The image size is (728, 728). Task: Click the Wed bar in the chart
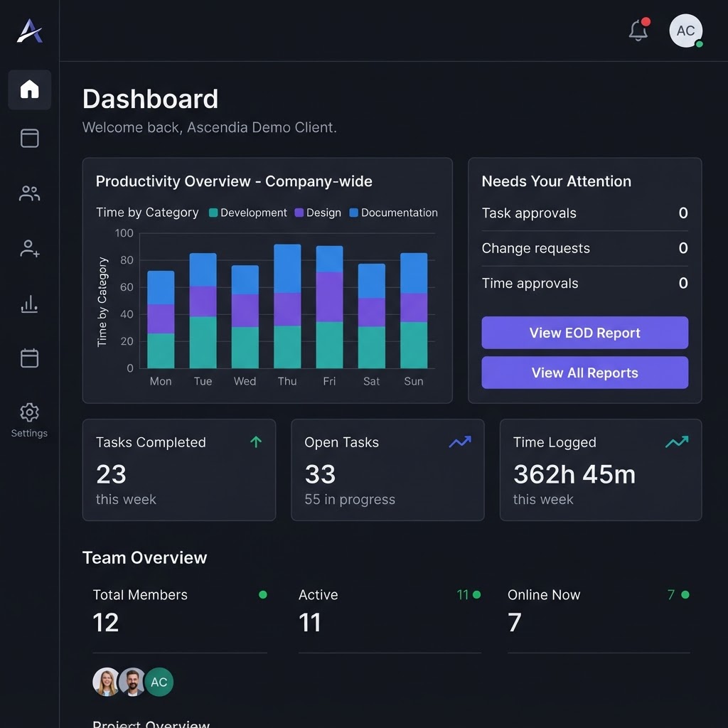coord(245,316)
